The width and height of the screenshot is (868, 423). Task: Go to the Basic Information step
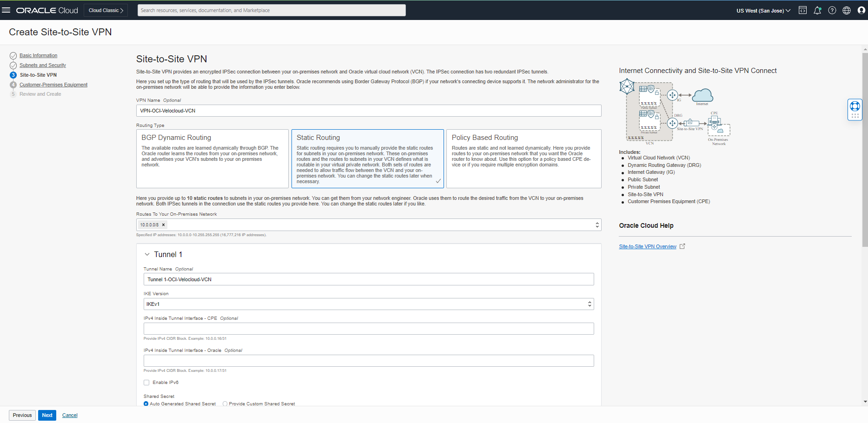pyautogui.click(x=38, y=56)
